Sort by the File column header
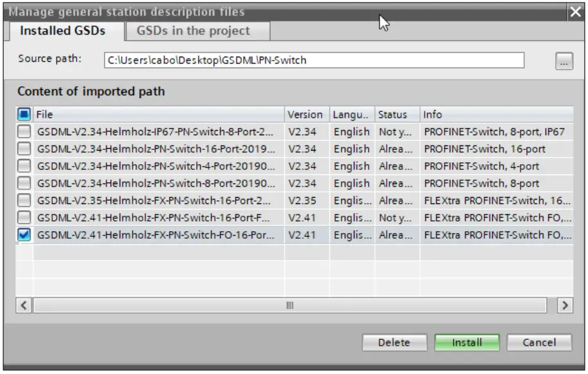Screen dimensions: 588x374 pyautogui.click(x=159, y=115)
